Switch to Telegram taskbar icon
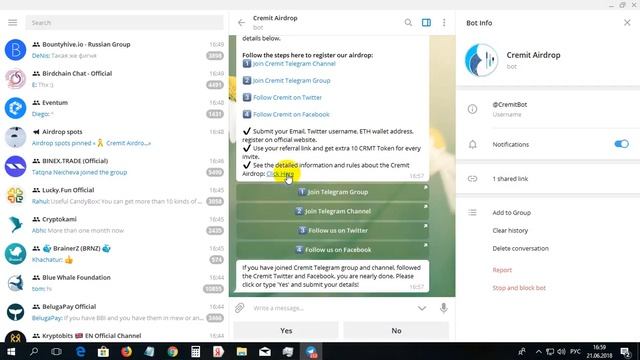 [x=311, y=352]
